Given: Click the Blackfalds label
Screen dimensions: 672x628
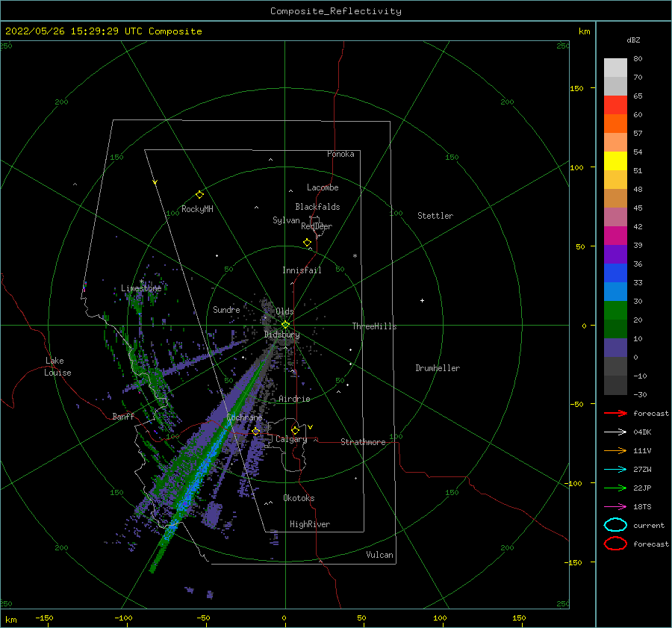Looking at the screenshot, I should click(317, 207).
